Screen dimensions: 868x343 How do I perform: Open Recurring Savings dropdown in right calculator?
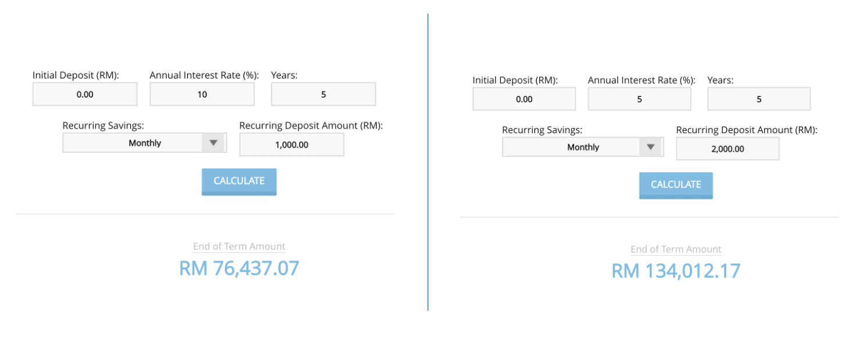pyautogui.click(x=583, y=147)
